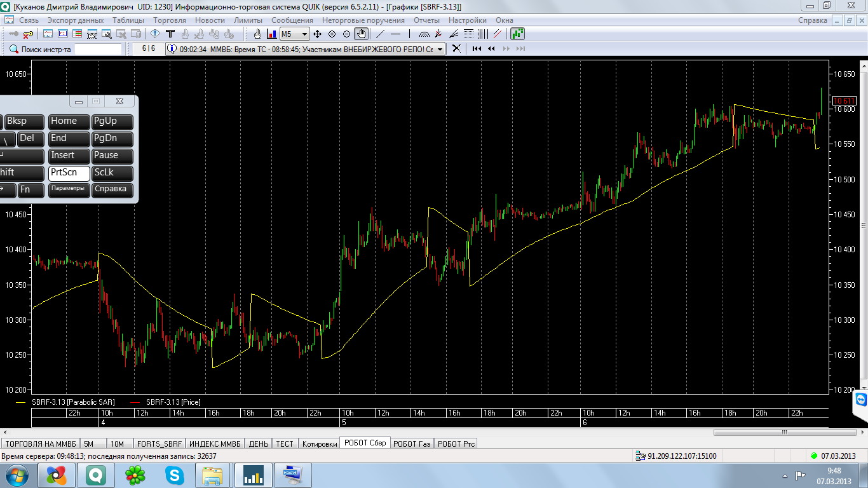Viewport: 868px width, 488px height.
Task: Expand the message history dropdown
Action: (x=440, y=49)
